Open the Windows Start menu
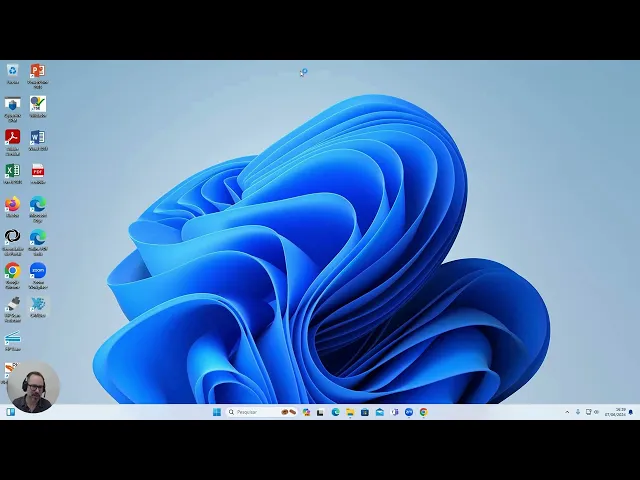640x480 pixels. 217,412
